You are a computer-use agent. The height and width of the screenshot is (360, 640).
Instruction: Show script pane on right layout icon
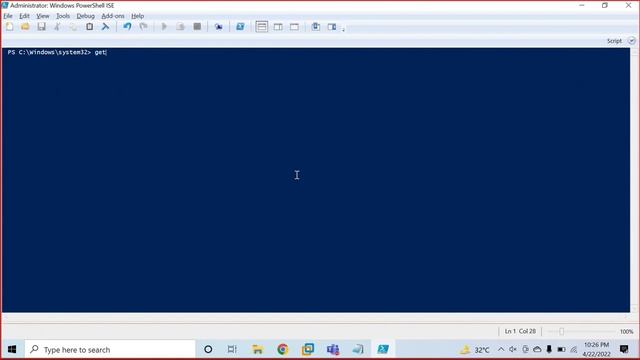click(278, 27)
